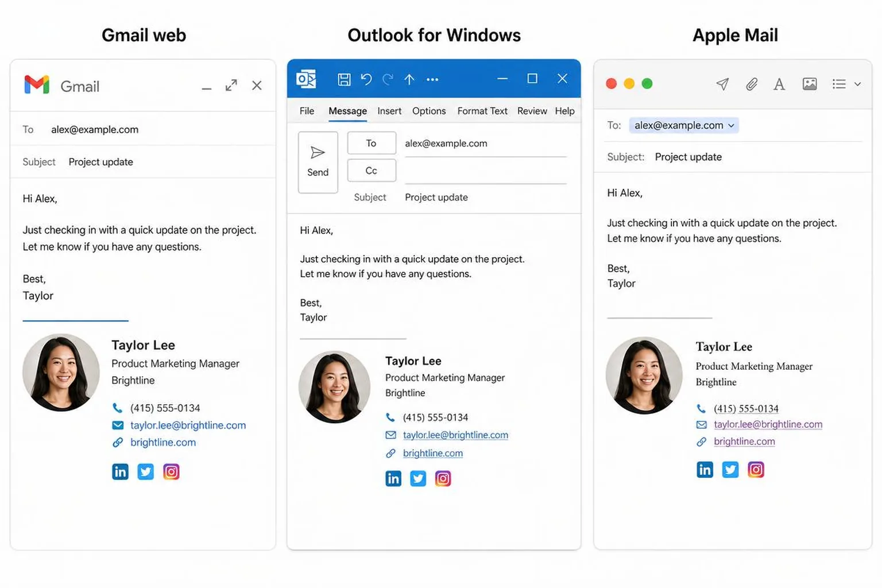This screenshot has width=882, height=588.
Task: Undo the last action in Outlook
Action: (x=366, y=79)
